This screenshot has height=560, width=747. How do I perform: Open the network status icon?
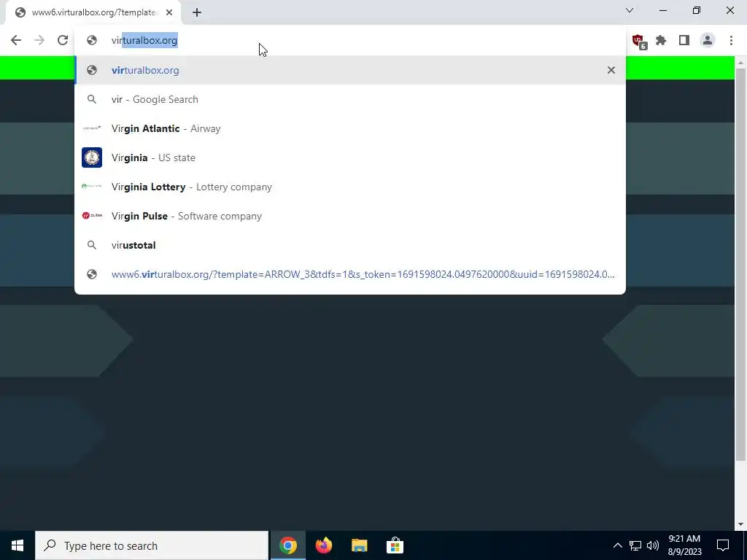click(x=635, y=545)
